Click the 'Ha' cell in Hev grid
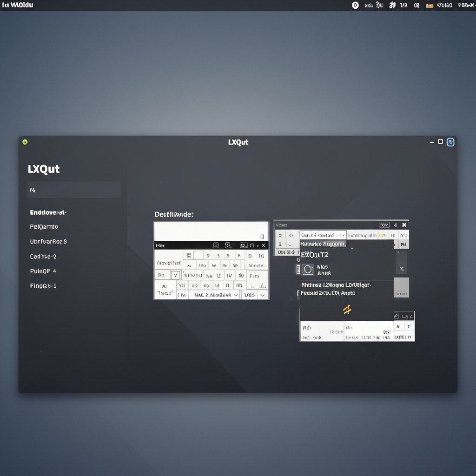 point(206,286)
